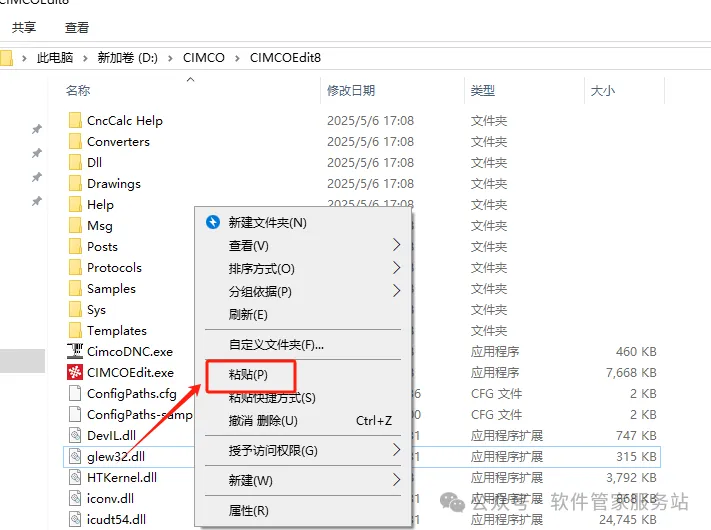Click the Drawings folder icon
This screenshot has height=530, width=711.
[75, 184]
